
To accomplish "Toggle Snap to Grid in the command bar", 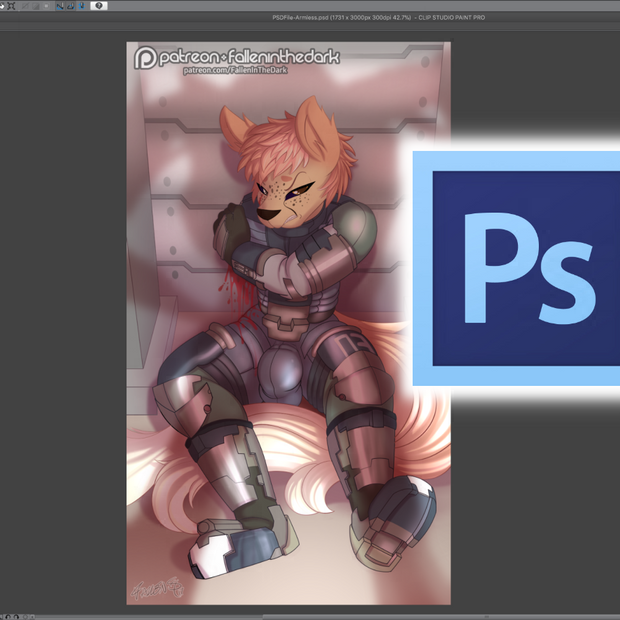I will (x=82, y=6).
